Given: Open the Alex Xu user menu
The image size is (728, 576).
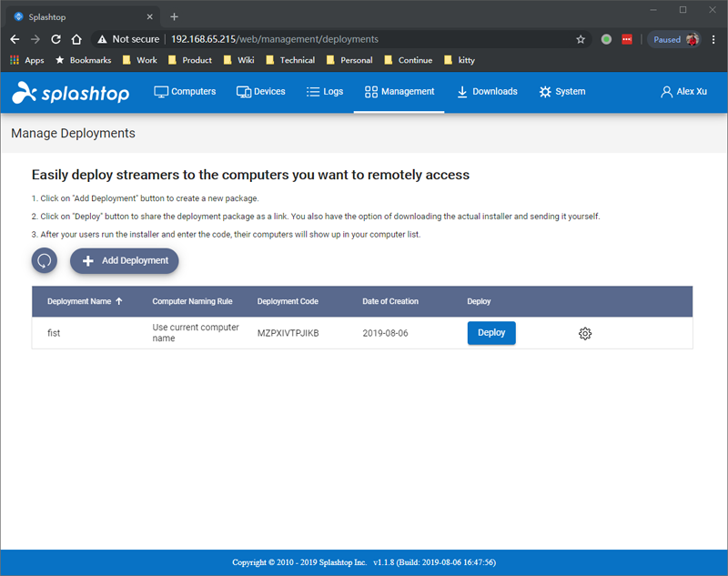Looking at the screenshot, I should coord(683,91).
